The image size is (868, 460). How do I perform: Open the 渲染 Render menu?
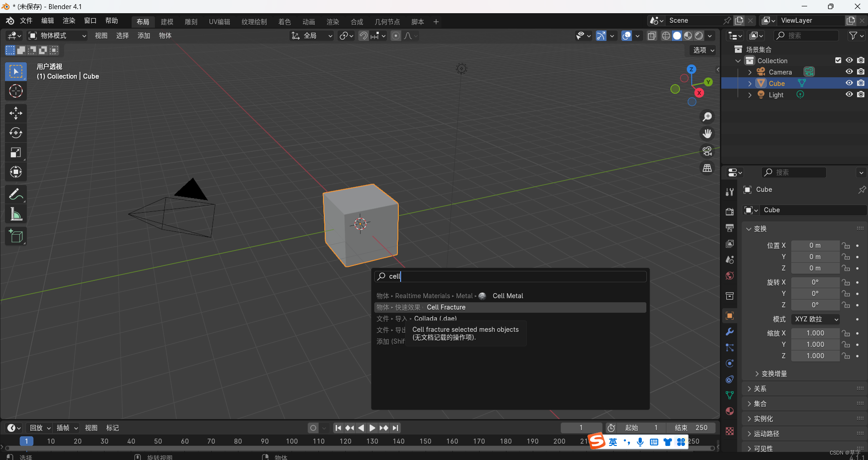pos(69,21)
